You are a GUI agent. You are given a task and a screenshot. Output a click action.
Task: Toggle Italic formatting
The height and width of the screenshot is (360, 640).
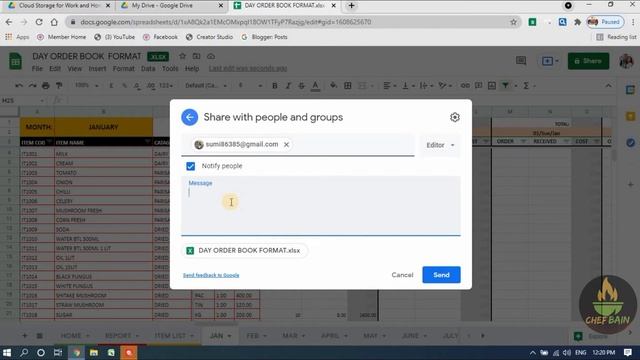(x=288, y=86)
